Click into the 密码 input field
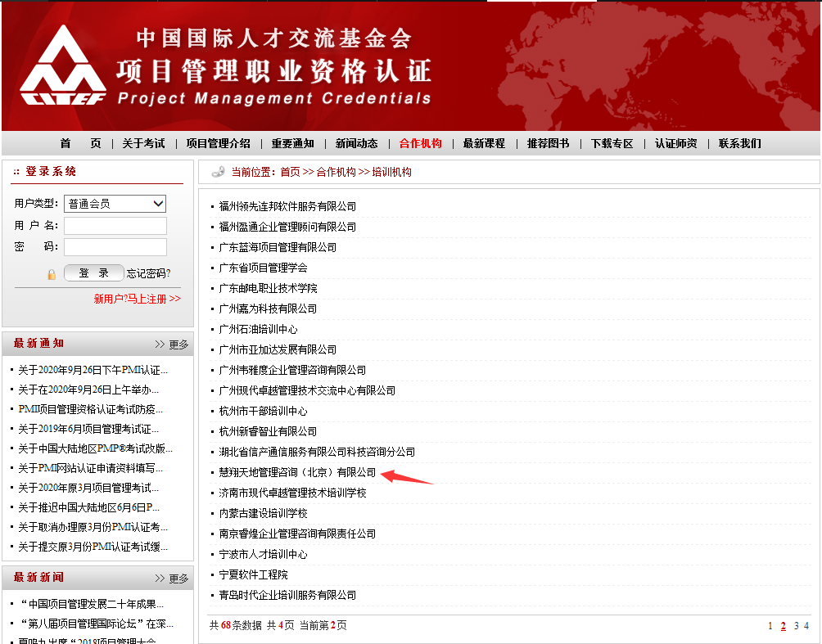 point(115,247)
